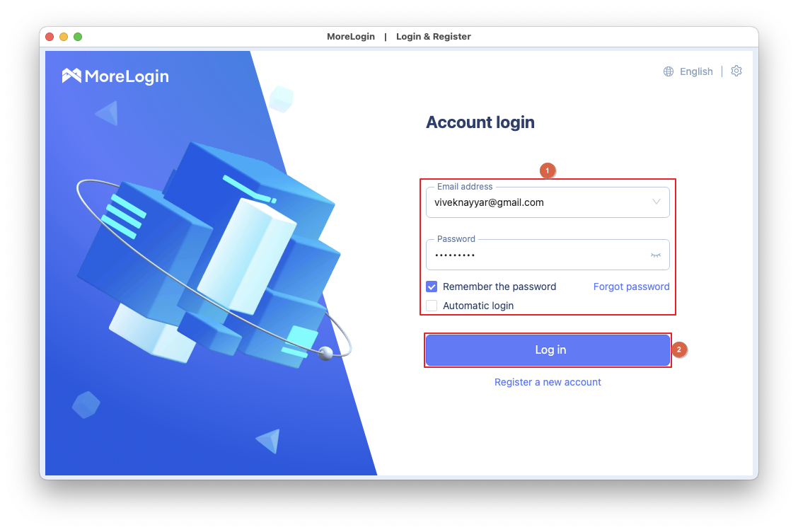Screen dimensions: 798x532
Task: Click the Automatic login label text
Action: (x=478, y=306)
